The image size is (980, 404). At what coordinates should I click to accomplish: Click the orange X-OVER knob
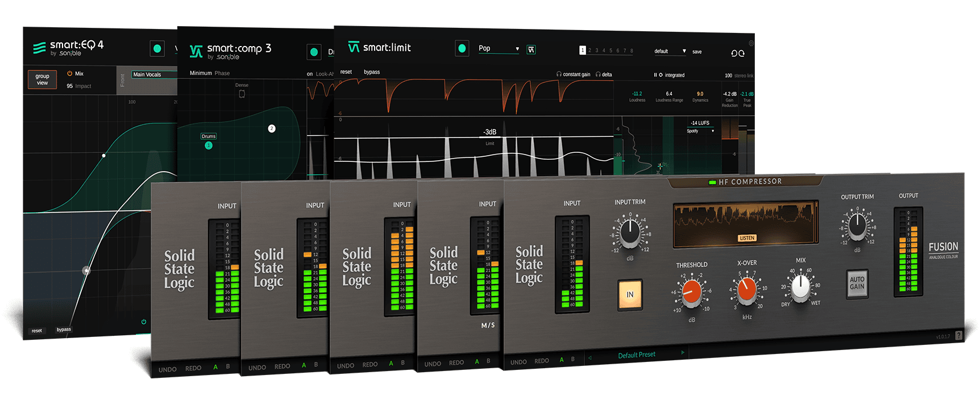click(x=746, y=290)
